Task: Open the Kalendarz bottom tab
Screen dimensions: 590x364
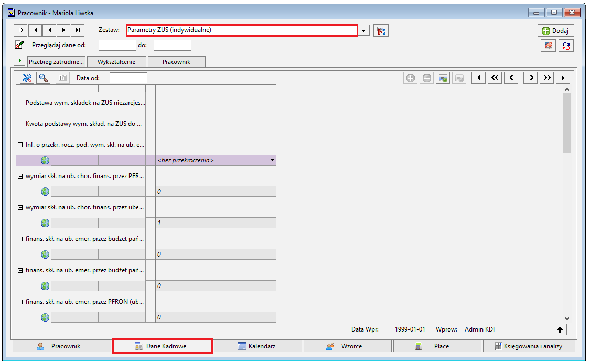Action: tap(258, 346)
